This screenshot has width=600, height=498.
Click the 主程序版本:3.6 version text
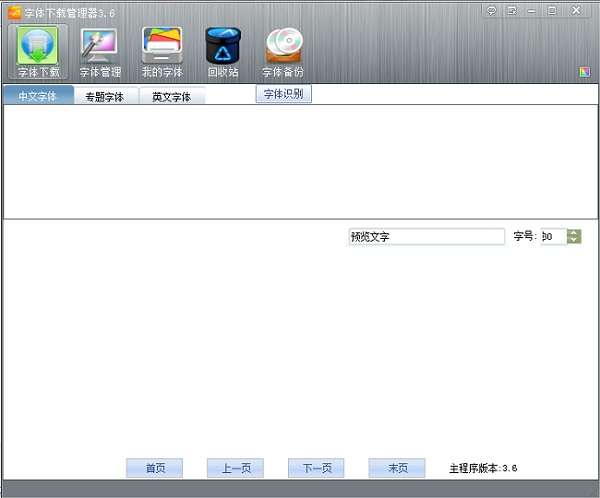click(x=483, y=468)
